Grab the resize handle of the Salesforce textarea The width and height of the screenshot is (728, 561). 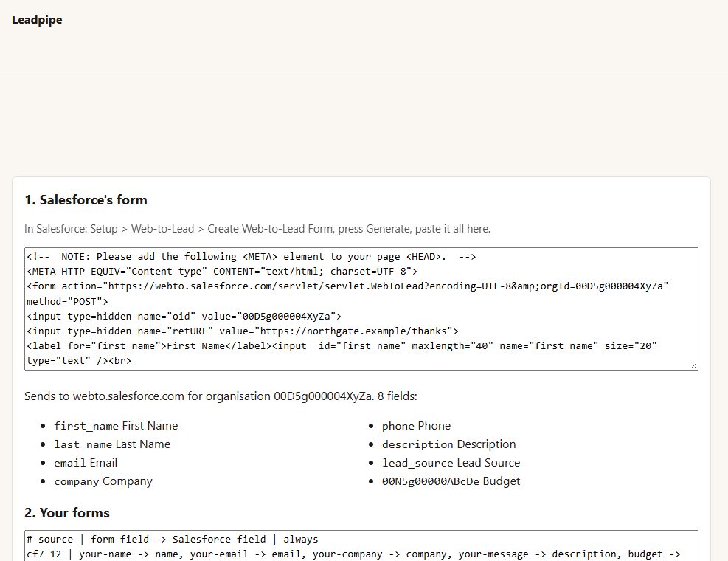(694, 366)
